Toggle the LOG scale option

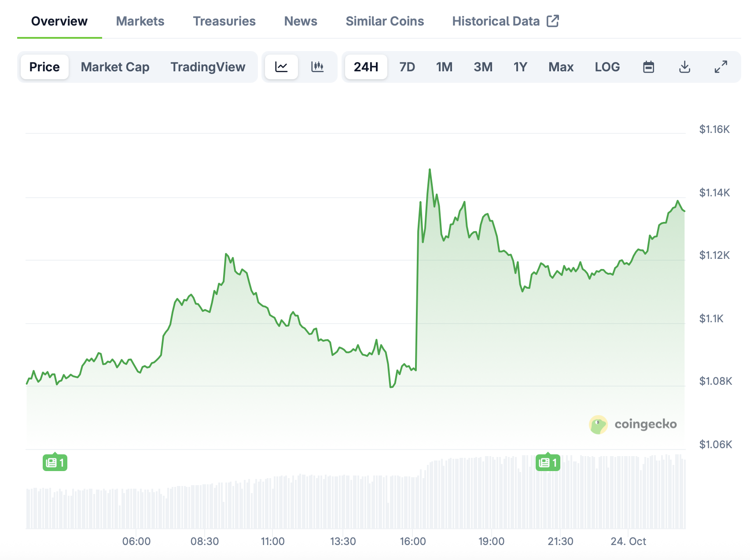tap(607, 67)
